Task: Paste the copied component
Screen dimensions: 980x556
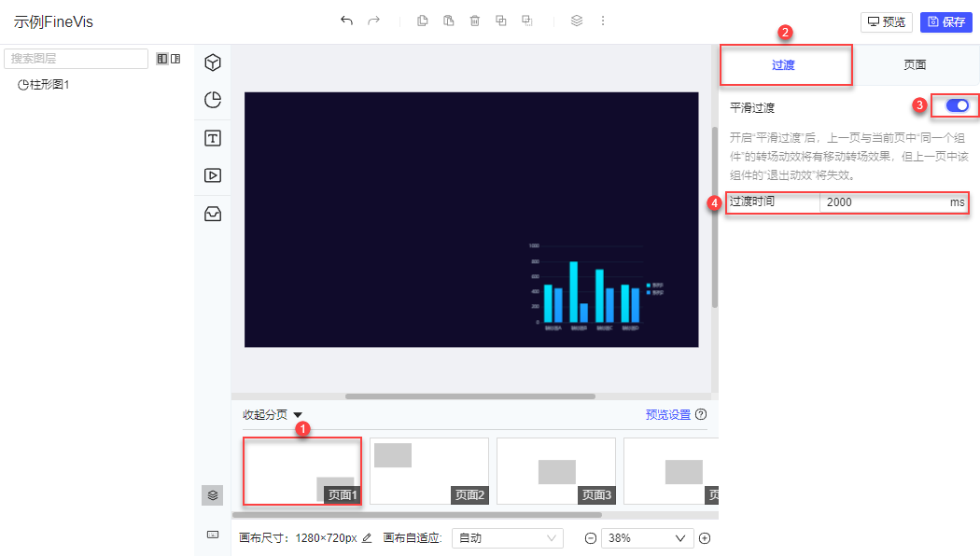Action: (x=449, y=21)
